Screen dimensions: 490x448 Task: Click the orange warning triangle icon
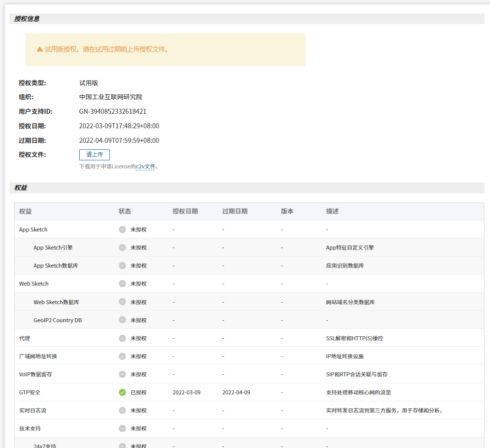point(40,49)
